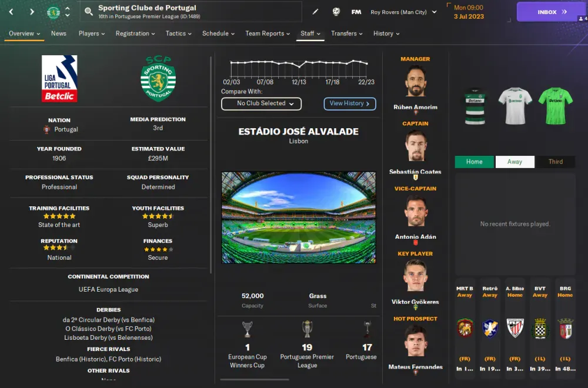Click the Lisbon city label
Viewport: 588px width, 388px height.
click(299, 141)
